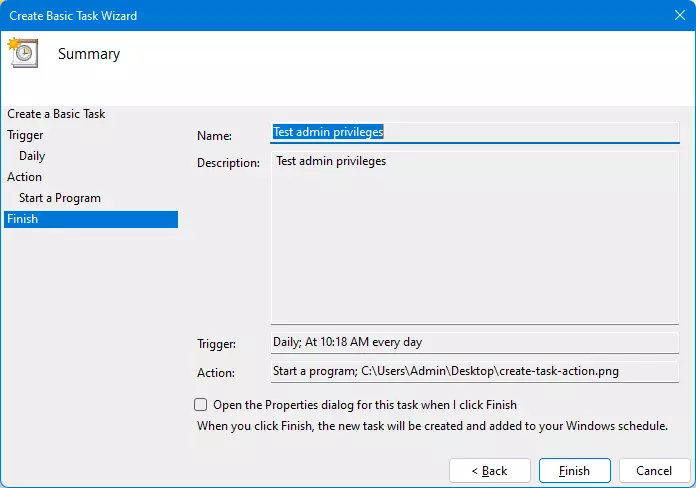This screenshot has height=488, width=696.
Task: Click inside the Name text field
Action: point(474,132)
